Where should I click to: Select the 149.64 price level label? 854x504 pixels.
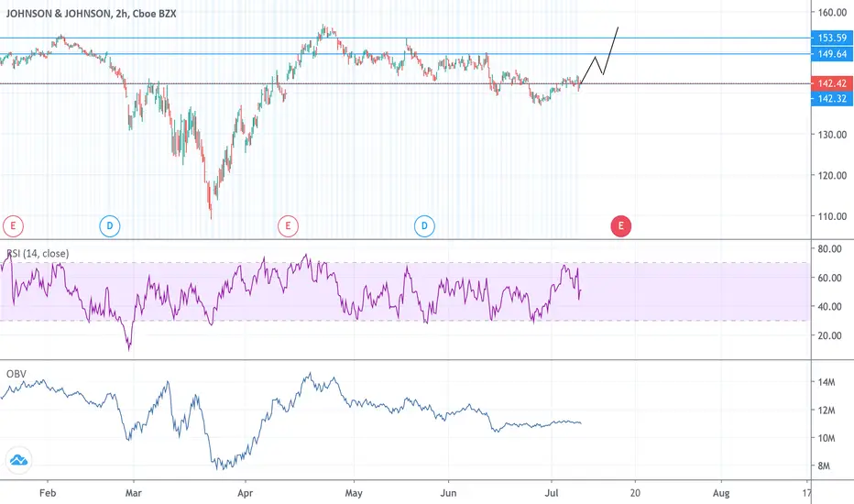[832, 54]
